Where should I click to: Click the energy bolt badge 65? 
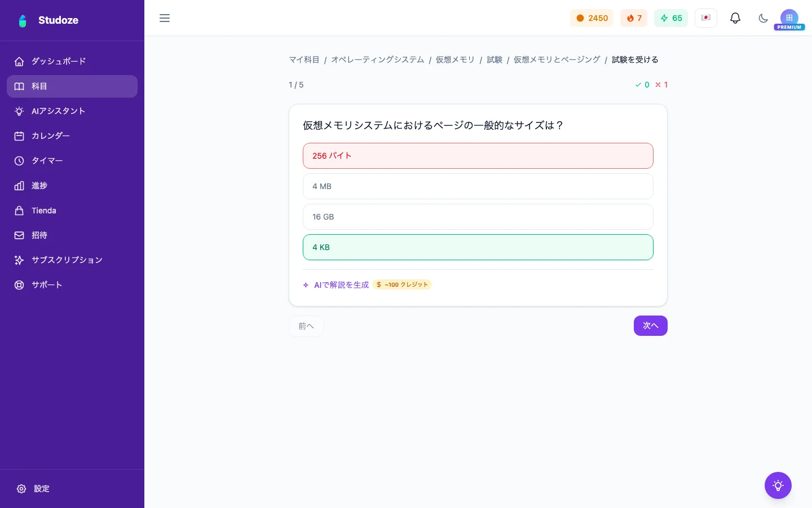[671, 18]
